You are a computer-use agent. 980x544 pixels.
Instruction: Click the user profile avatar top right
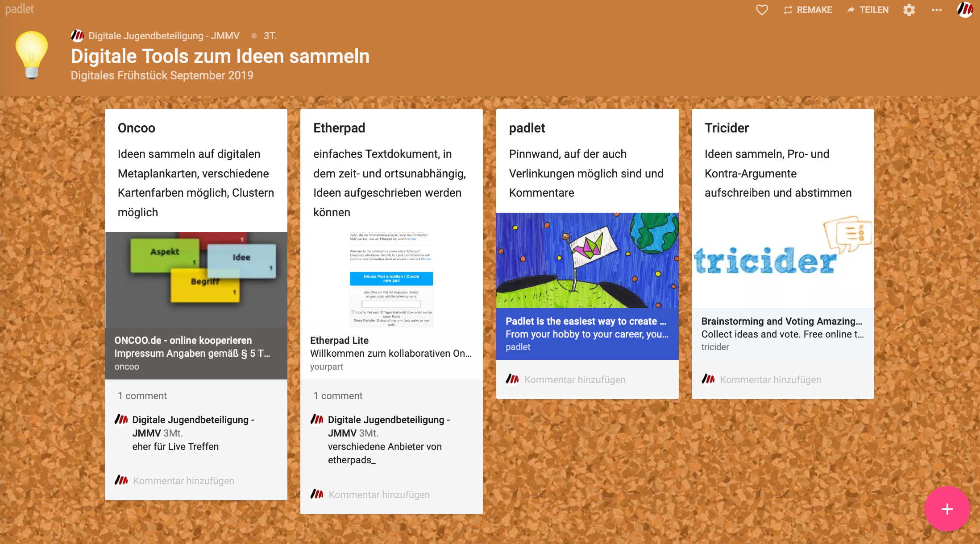click(x=965, y=10)
